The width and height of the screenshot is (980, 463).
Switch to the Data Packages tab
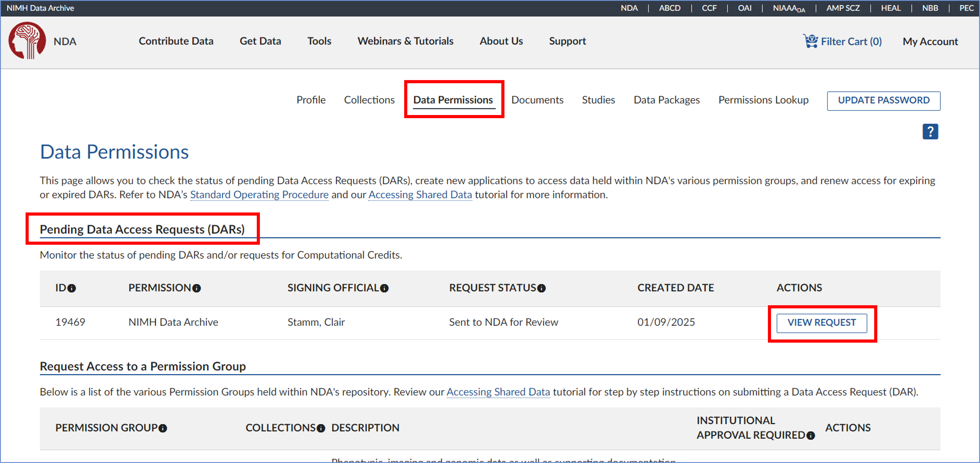tap(667, 100)
